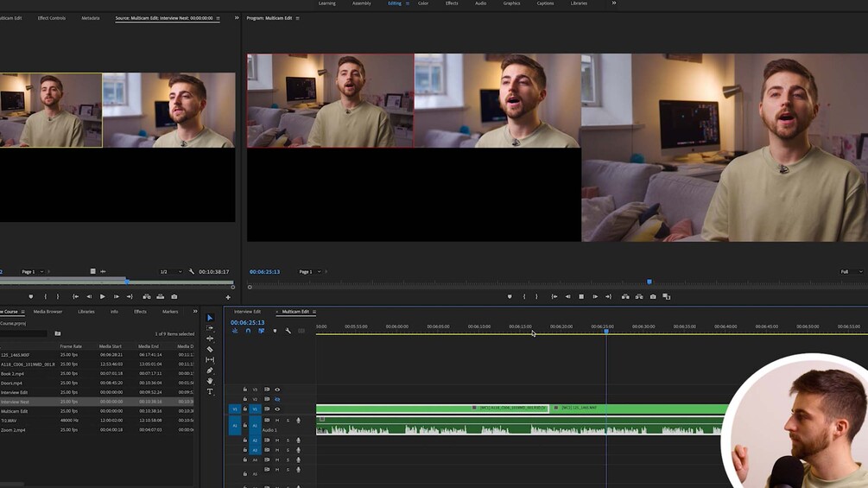Toggle insert sequences as nests icon
Image resolution: width=868 pixels, height=488 pixels.
pos(235,331)
